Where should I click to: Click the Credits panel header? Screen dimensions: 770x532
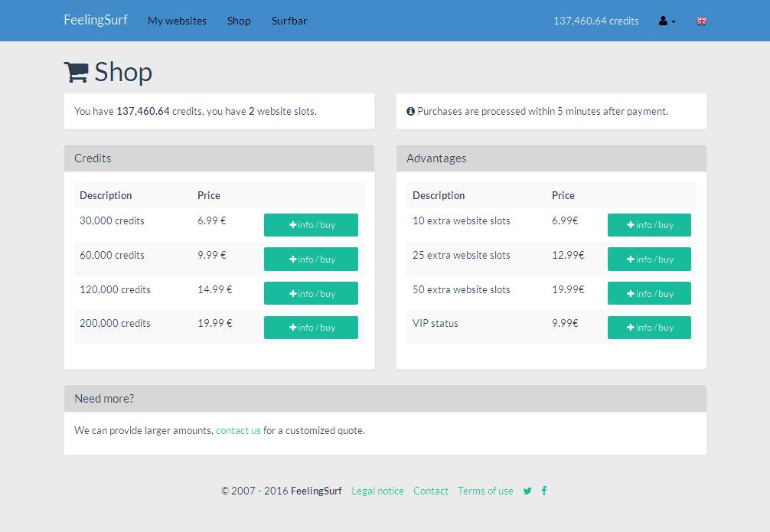[x=219, y=158]
